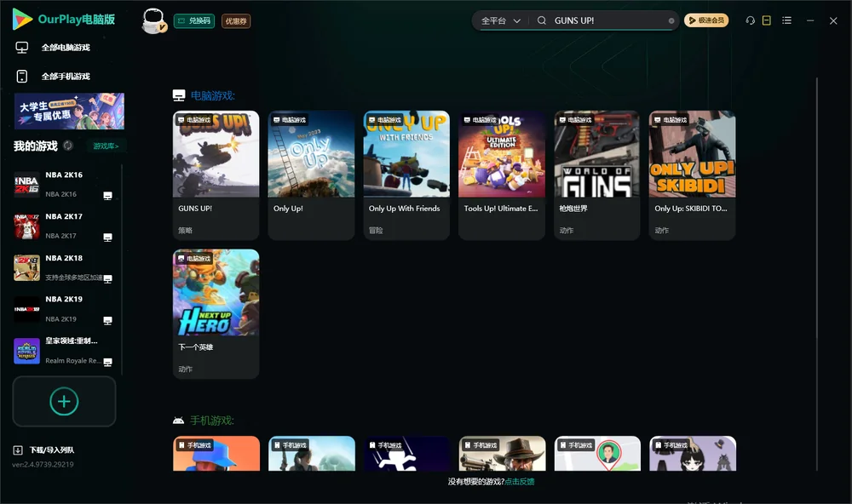Screen dimensions: 852x504
Task: Click the PC platform icon beside NBA 2K17
Action: click(107, 238)
